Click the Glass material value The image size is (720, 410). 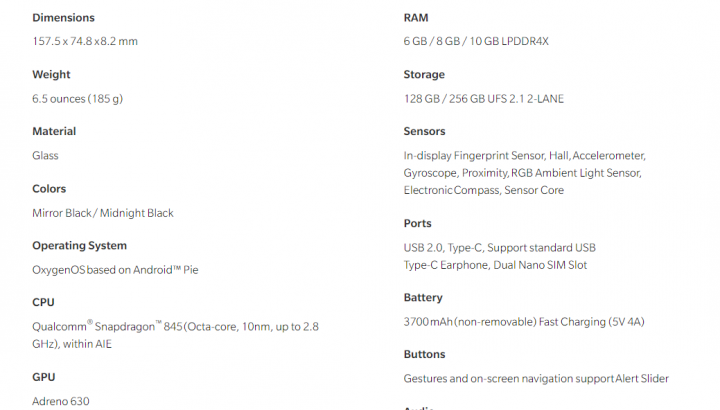pyautogui.click(x=45, y=156)
